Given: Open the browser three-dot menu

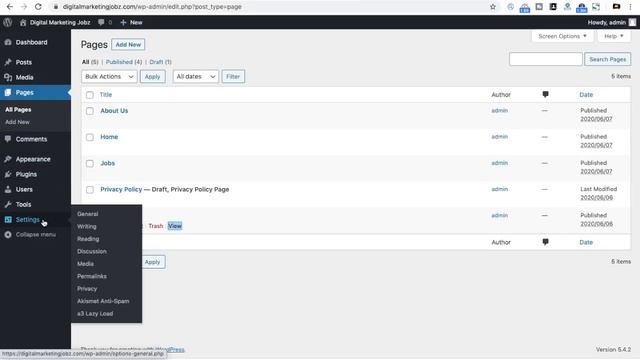Looking at the screenshot, I should point(630,7).
